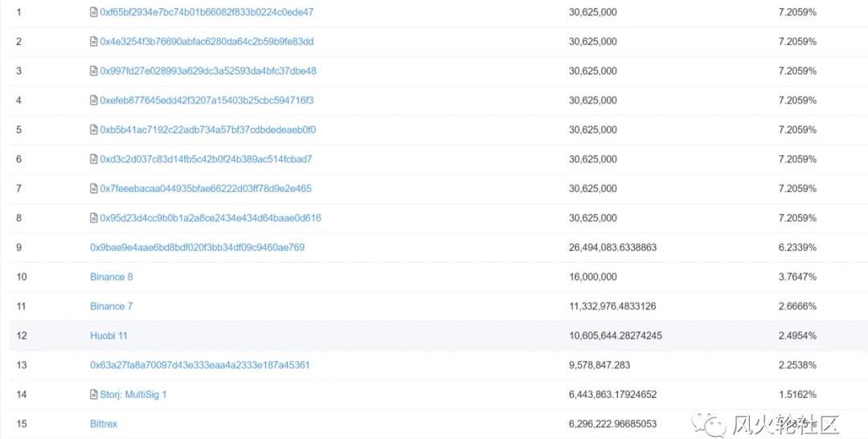Screen dimensions: 868x439
Task: Open address 0x9bae9e4aae6bd8bdf020 in rank 9
Action: coord(197,248)
